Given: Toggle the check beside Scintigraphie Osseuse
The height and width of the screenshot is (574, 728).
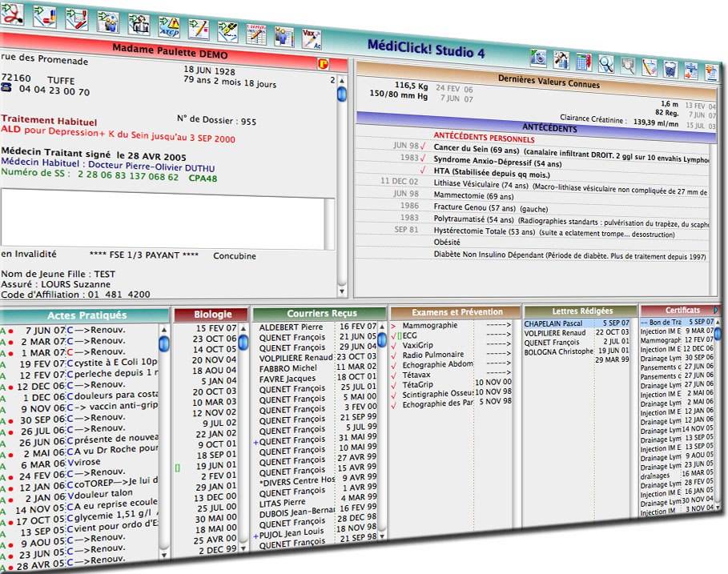Looking at the screenshot, I should 394,395.
